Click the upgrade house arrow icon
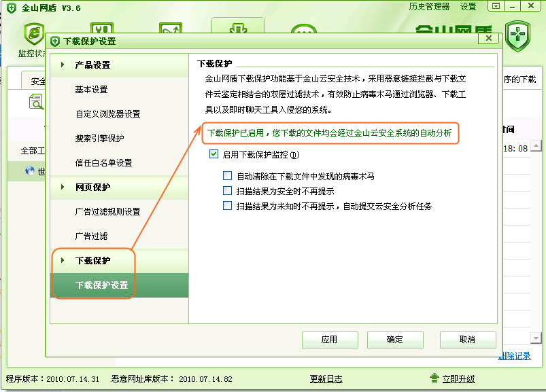546x392 pixels. [x=434, y=378]
